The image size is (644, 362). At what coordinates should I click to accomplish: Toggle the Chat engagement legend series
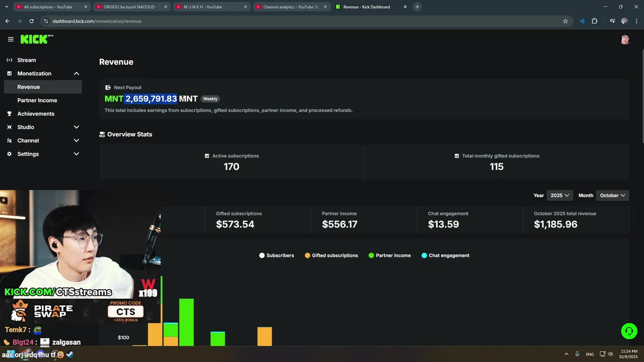446,255
